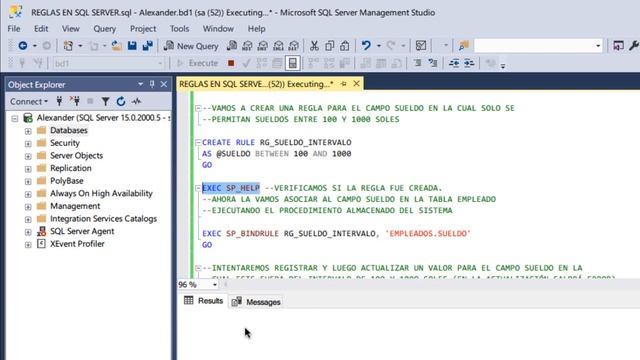Click the Database Engine Query icon
640x360 pixels.
point(232,46)
